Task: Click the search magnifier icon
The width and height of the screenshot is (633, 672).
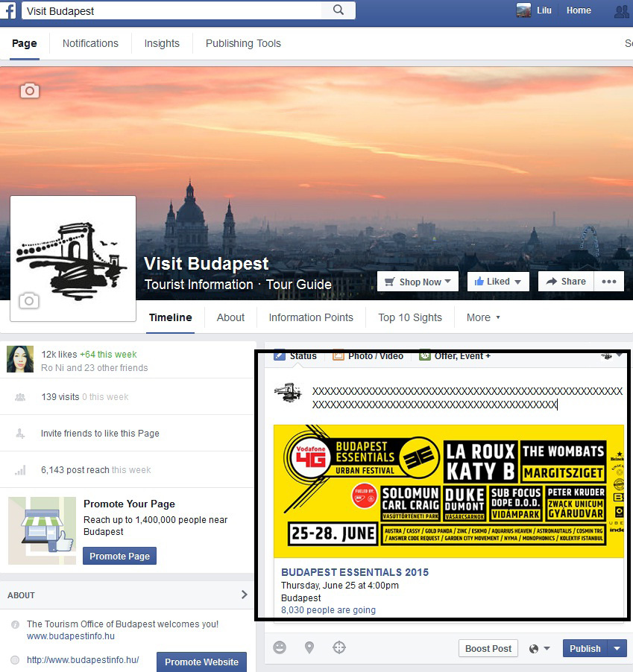Action: pos(338,10)
